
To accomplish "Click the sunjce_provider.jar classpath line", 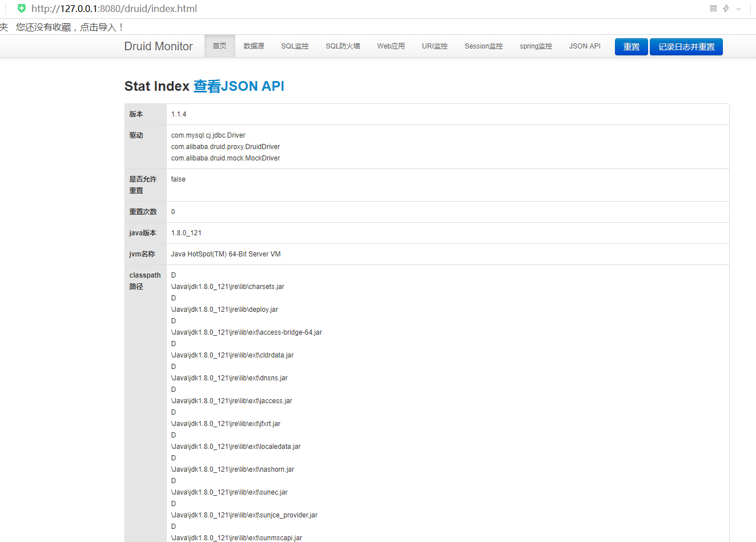I will [x=244, y=515].
